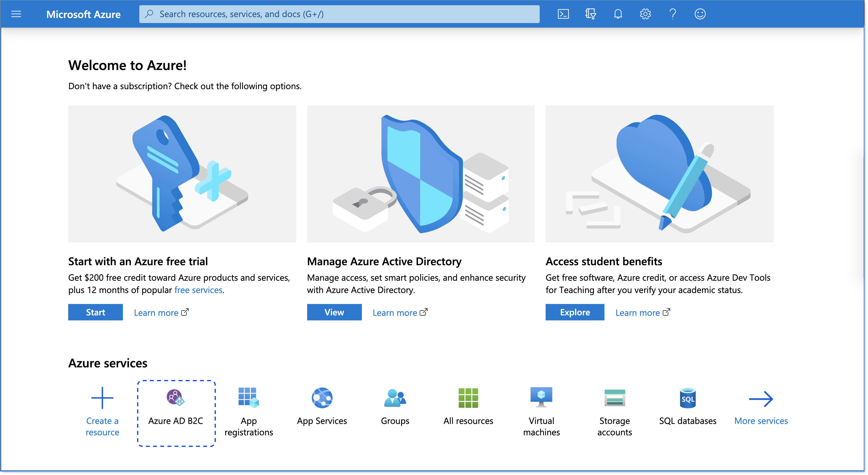Click the search magnifier icon

click(149, 14)
